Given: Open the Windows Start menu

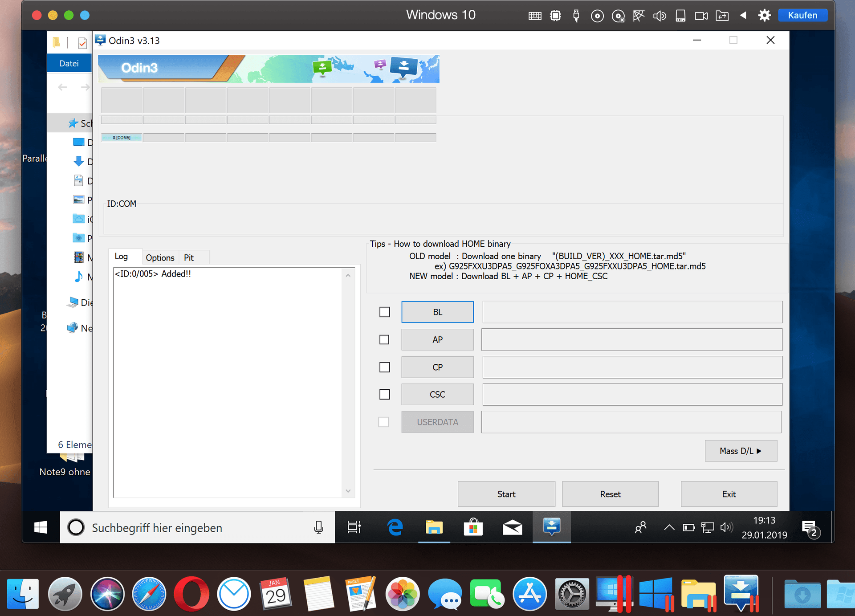Looking at the screenshot, I should click(41, 527).
